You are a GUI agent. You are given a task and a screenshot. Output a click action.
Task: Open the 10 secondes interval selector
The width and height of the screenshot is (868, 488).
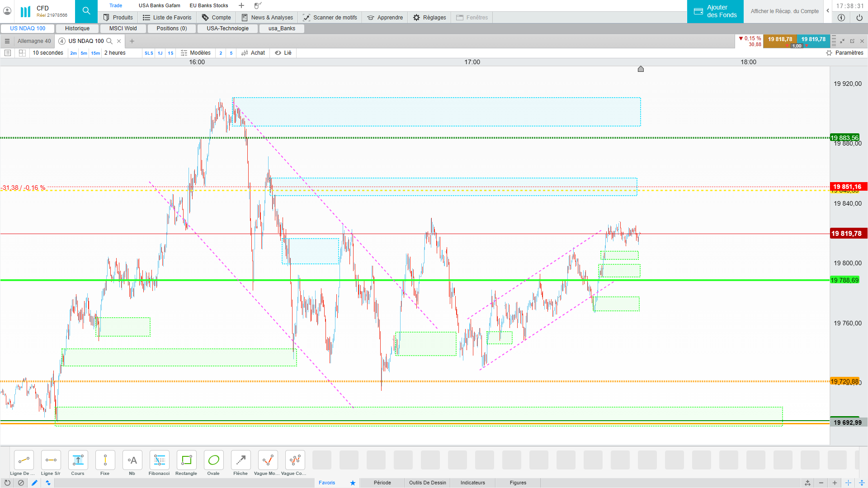48,53
